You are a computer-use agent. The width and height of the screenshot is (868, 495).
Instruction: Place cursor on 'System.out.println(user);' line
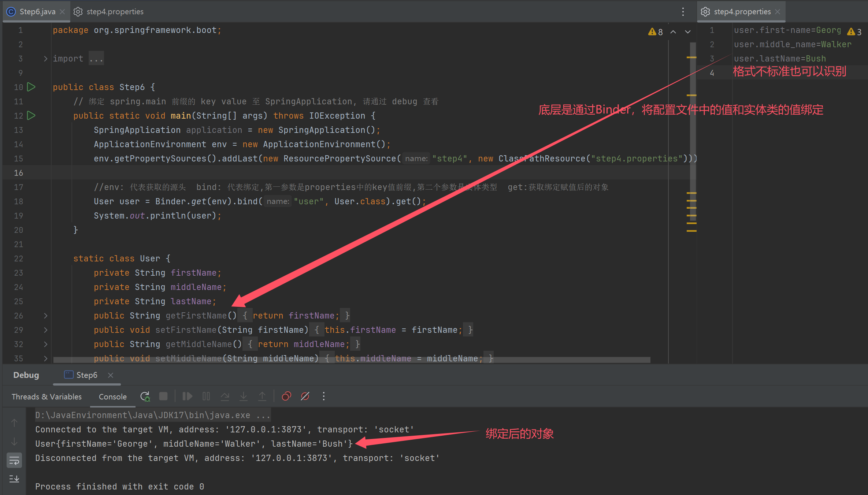(157, 216)
